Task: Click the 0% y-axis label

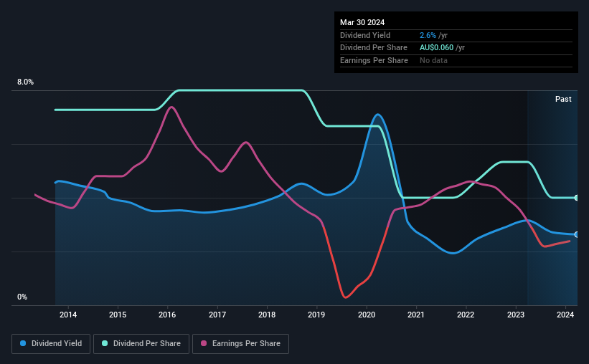Action: 22,297
